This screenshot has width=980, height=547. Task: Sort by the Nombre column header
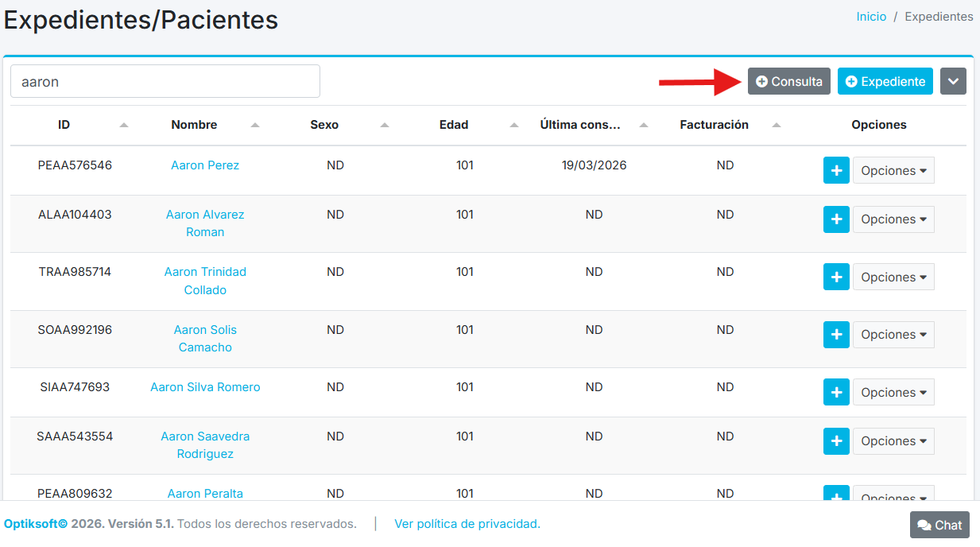pyautogui.click(x=194, y=125)
